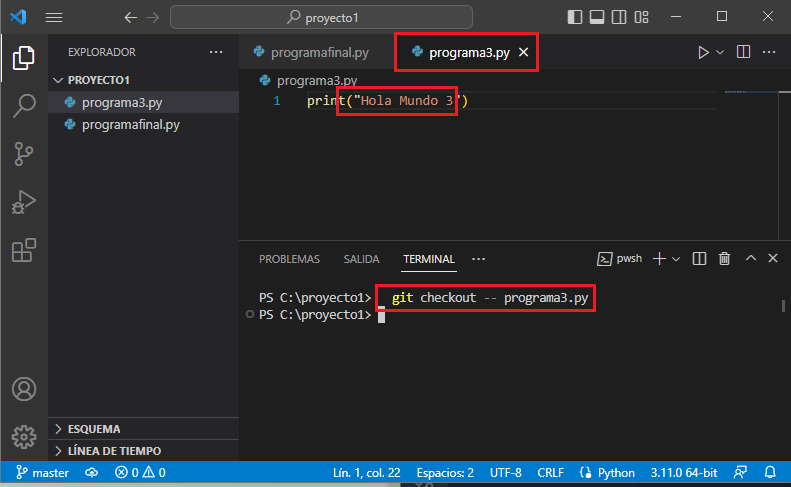Click the editor minimap
Screen dimensions: 791x487
point(749,92)
